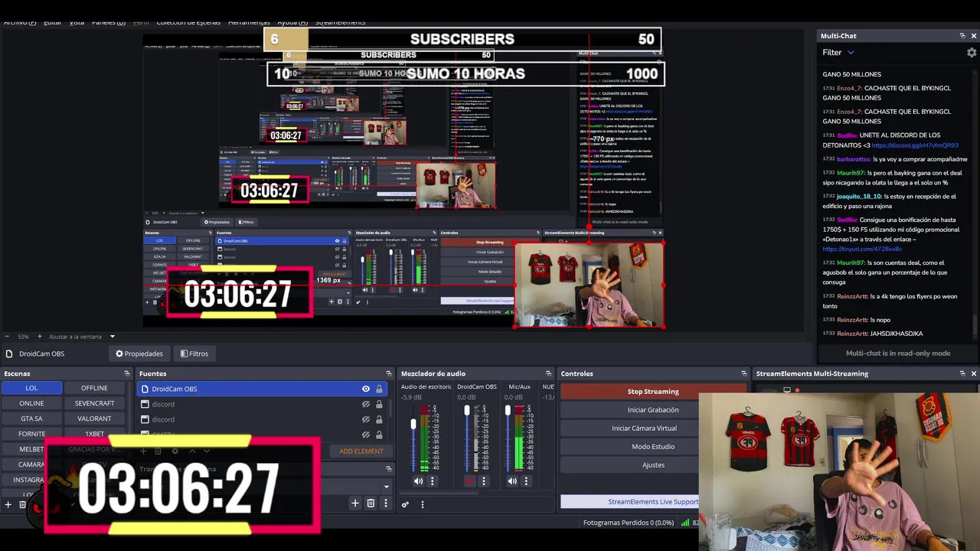Image resolution: width=980 pixels, height=551 pixels.
Task: Toggle lock on discord source below DroidCam
Action: click(378, 404)
